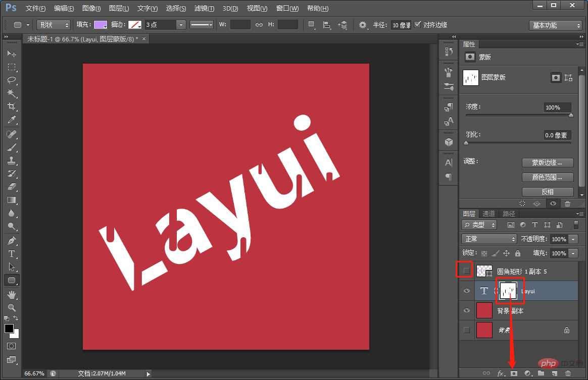Image resolution: width=588 pixels, height=380 pixels.
Task: Switch to the 路径 tab
Action: pyautogui.click(x=509, y=213)
